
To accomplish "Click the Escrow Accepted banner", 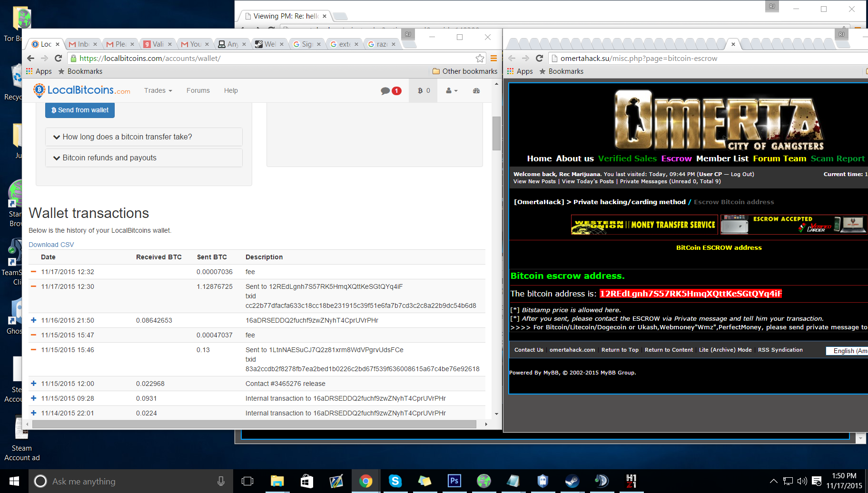I will pyautogui.click(x=793, y=225).
